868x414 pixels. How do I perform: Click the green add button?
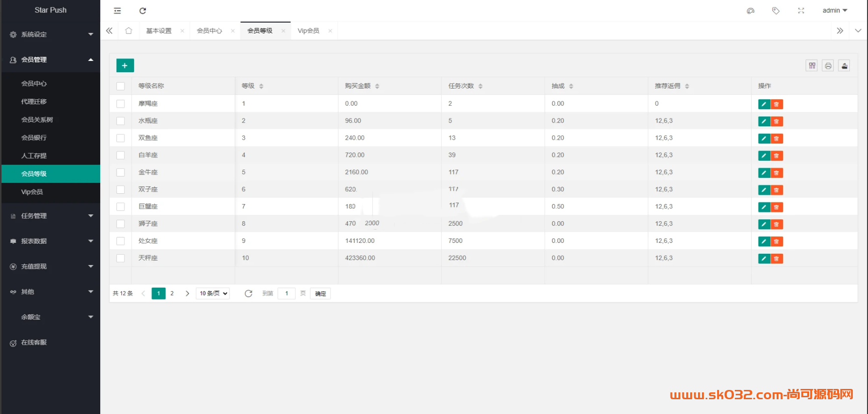click(125, 65)
